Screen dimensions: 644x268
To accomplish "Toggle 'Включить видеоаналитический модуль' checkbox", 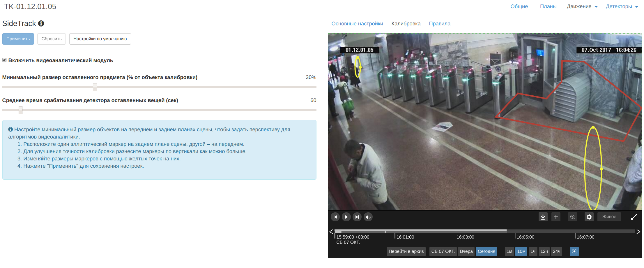I will coord(4,60).
